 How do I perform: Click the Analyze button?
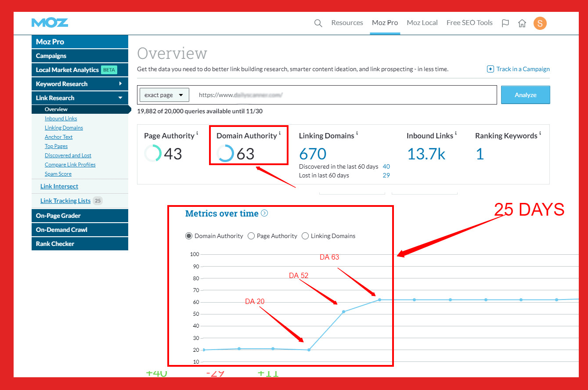coord(525,95)
